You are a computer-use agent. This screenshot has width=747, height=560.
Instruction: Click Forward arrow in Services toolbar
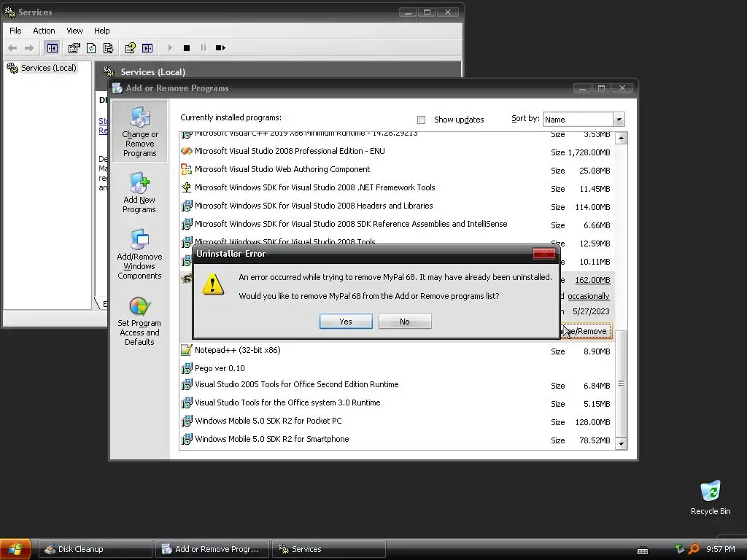[x=29, y=48]
